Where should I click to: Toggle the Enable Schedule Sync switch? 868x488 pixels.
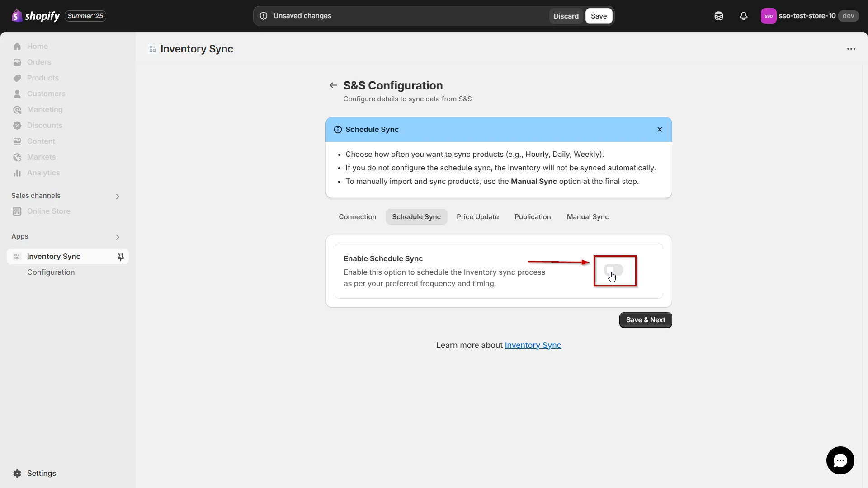[613, 270]
